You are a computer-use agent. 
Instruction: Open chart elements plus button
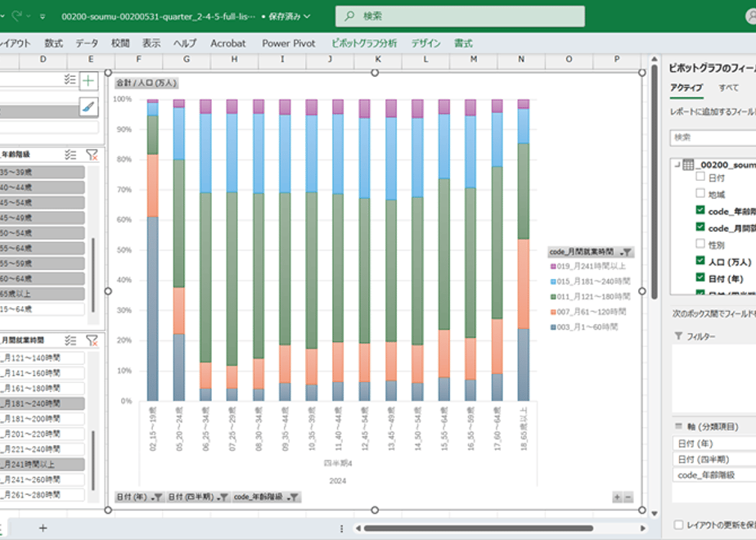click(x=88, y=80)
